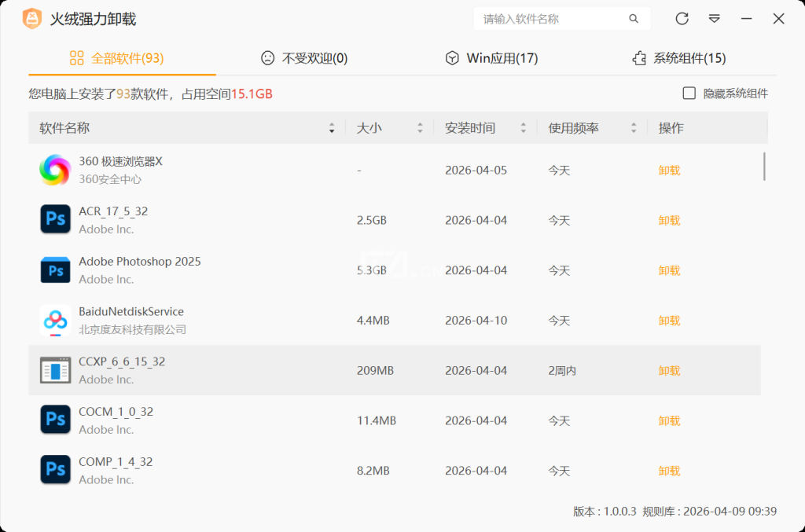Uninstall Adobe Photoshop 2025
805x532 pixels.
point(670,270)
